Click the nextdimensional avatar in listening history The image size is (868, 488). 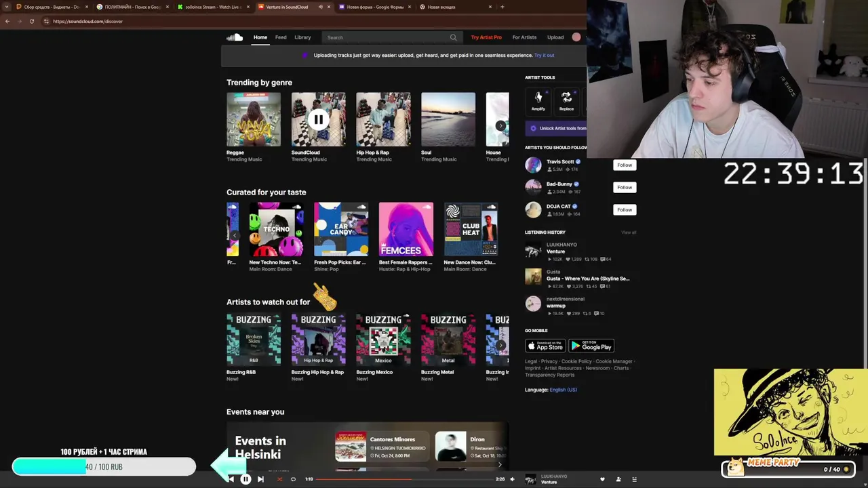tap(533, 304)
